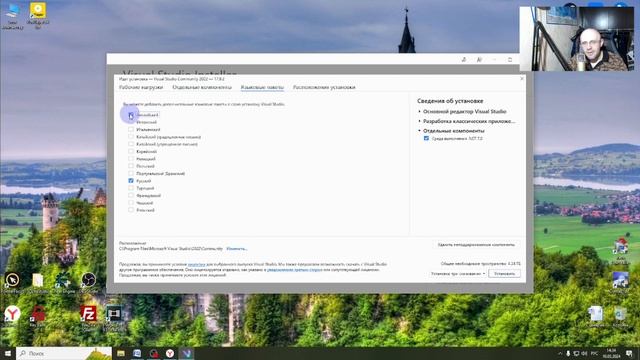Tick the Немецкий language checkbox
The width and height of the screenshot is (640, 360).
pyautogui.click(x=131, y=159)
